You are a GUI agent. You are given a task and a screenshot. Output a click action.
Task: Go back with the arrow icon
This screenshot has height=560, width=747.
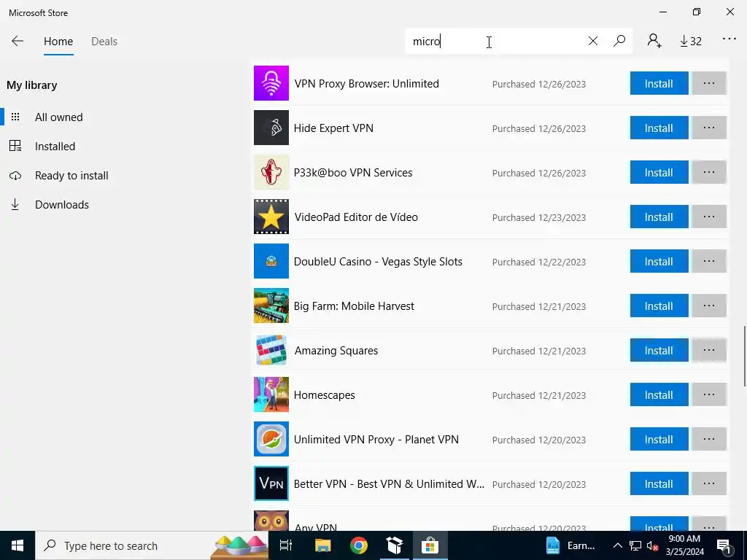[18, 41]
